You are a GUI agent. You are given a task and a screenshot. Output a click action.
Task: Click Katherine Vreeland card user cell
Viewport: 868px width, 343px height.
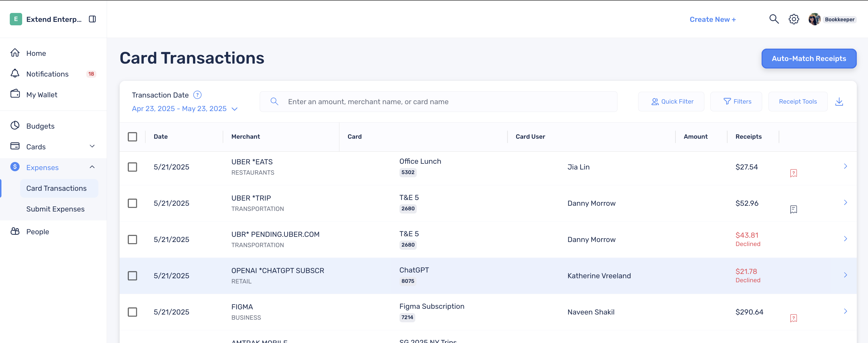click(x=599, y=276)
